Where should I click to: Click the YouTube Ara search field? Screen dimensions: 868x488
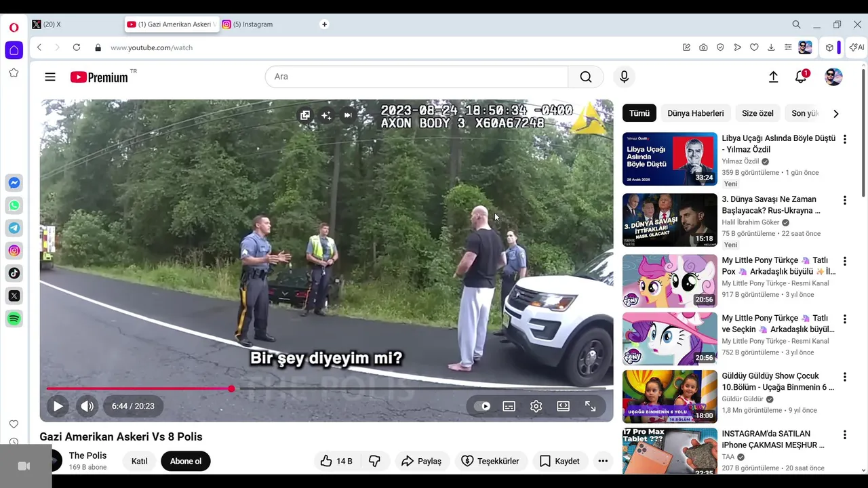pos(416,77)
